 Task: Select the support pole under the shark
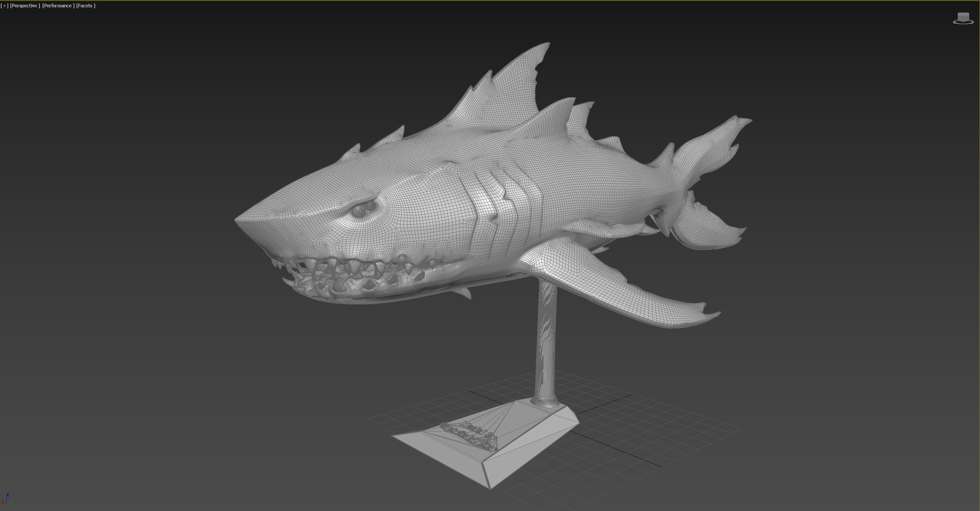coord(545,343)
